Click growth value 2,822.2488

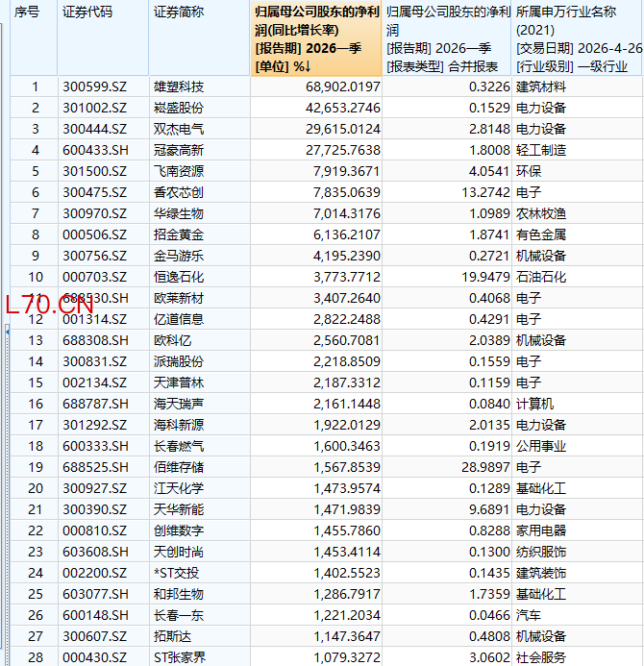(x=347, y=319)
